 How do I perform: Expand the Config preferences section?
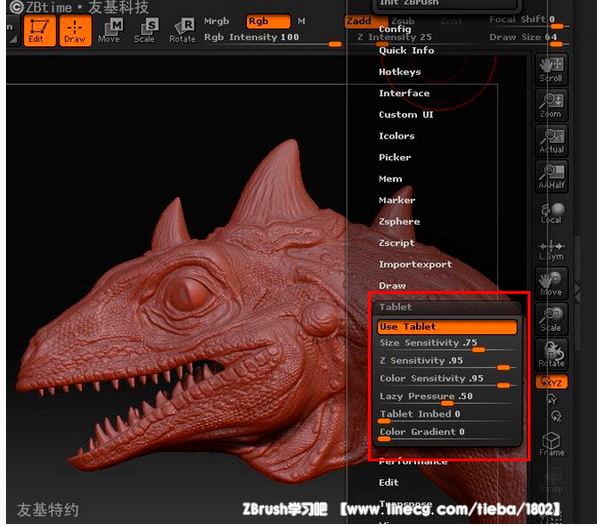[395, 30]
